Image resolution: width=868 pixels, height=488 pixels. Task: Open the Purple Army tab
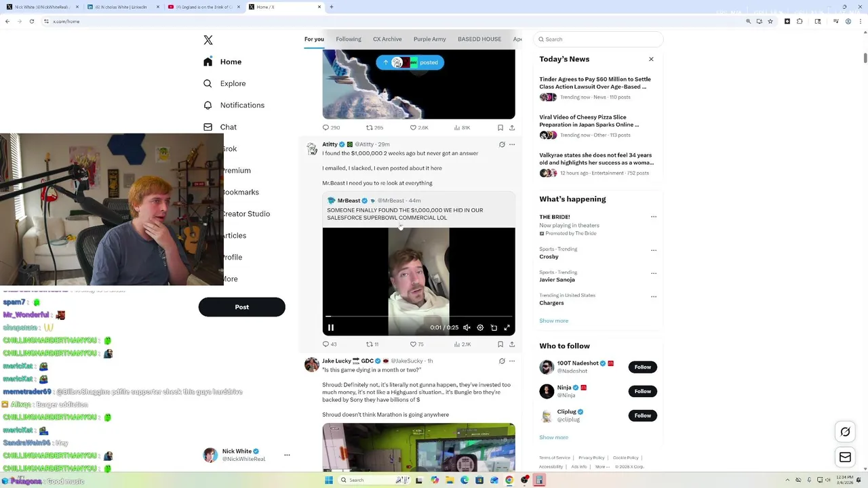pyautogui.click(x=430, y=39)
